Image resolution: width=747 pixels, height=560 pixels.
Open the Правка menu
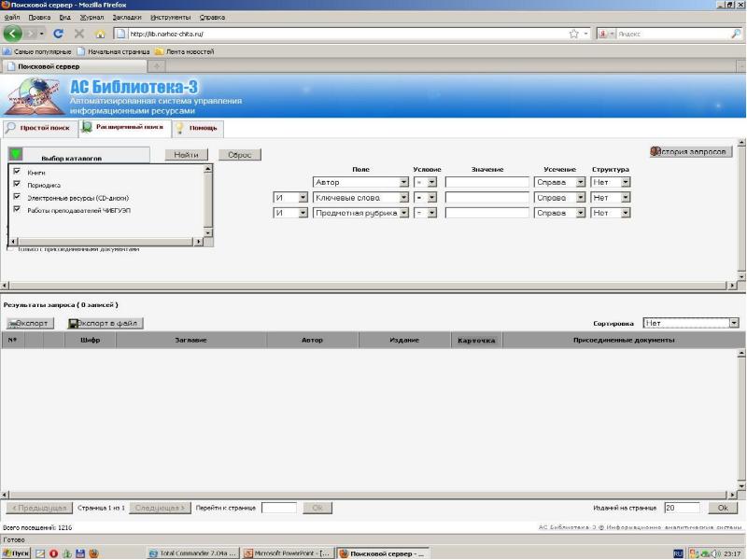pos(39,17)
